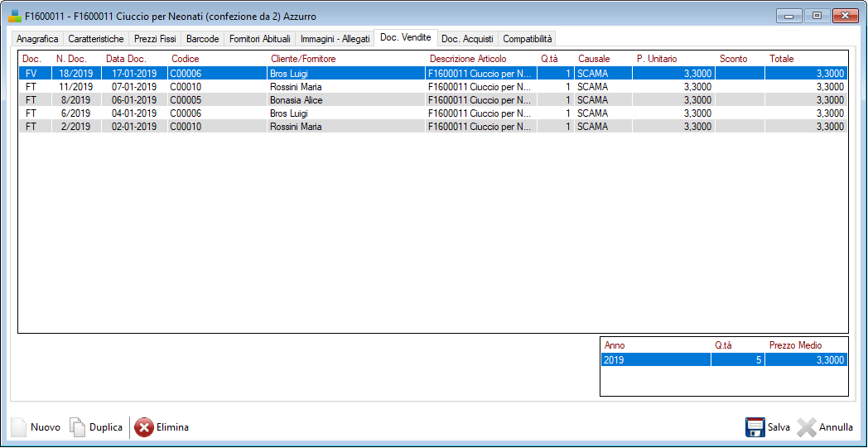Sort by the Data Doc. column header
868x448 pixels.
tap(126, 59)
